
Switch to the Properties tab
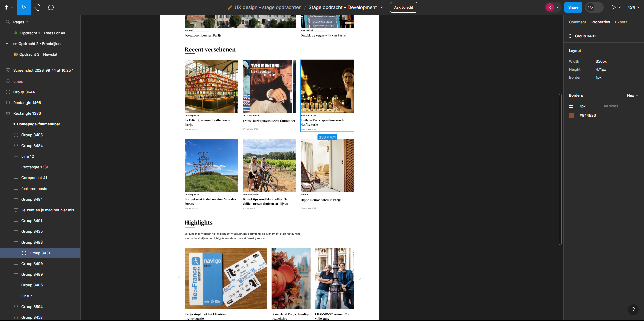coord(600,22)
